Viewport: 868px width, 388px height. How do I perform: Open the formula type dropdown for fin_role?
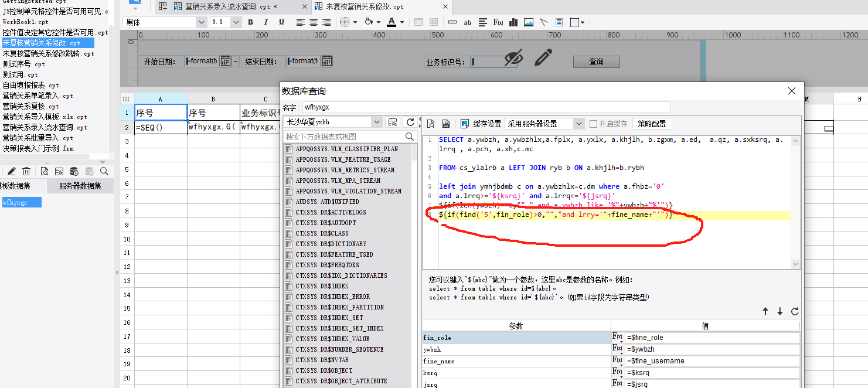tap(617, 338)
